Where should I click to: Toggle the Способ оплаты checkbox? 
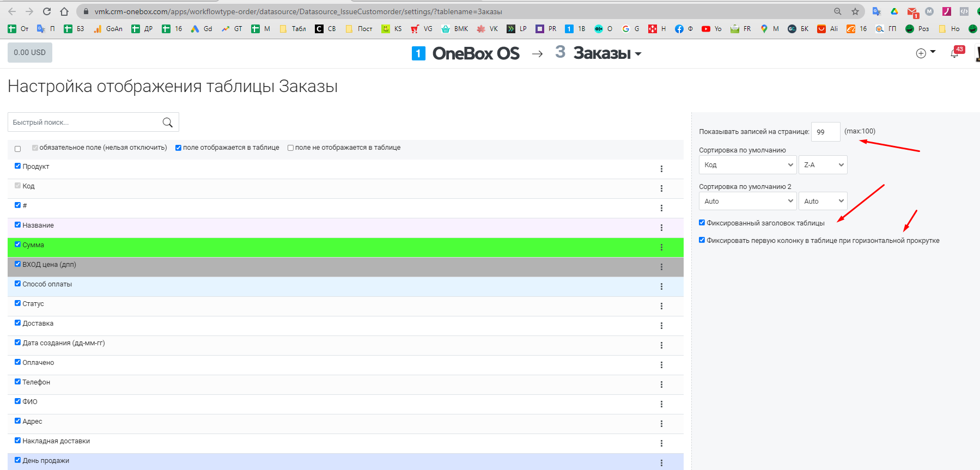tap(17, 284)
